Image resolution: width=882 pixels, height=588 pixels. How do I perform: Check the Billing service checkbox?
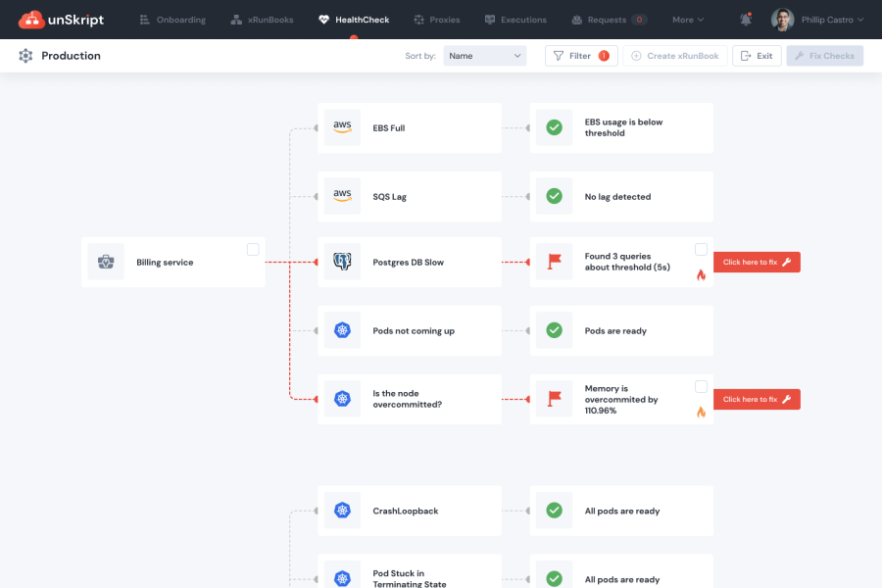click(x=253, y=249)
